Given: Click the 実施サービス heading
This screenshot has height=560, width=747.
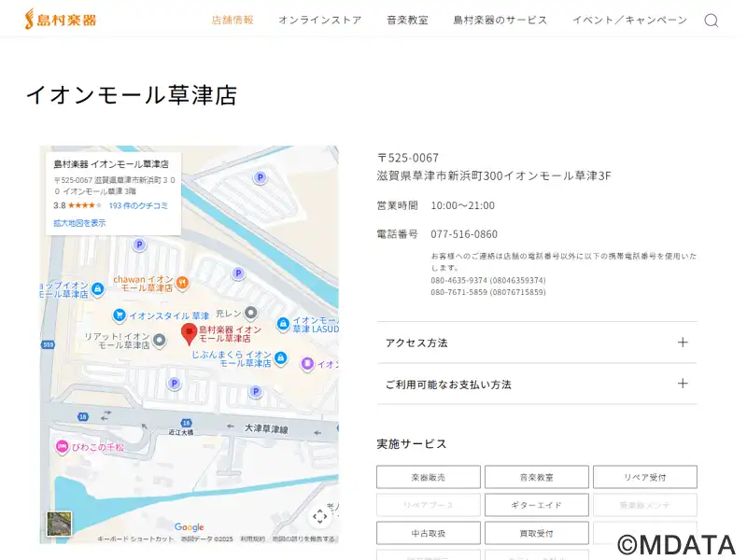Looking at the screenshot, I should coord(412,444).
